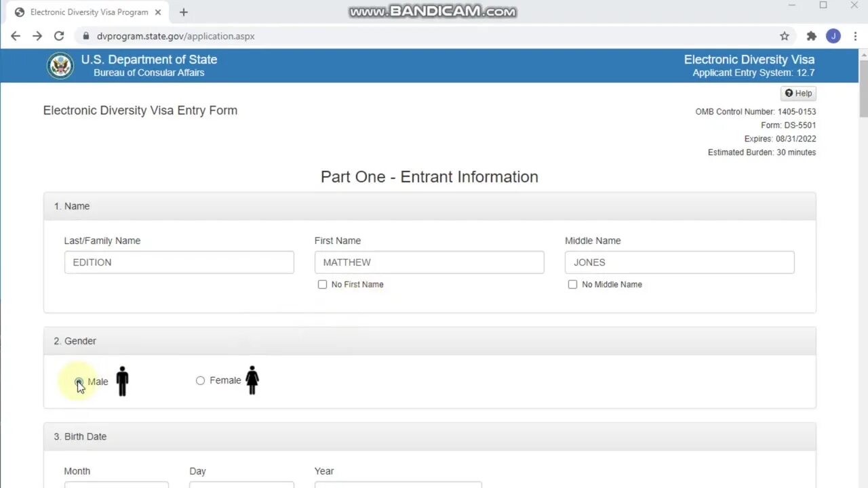Select the Female radio button
This screenshot has width=868, height=488.
coord(200,381)
